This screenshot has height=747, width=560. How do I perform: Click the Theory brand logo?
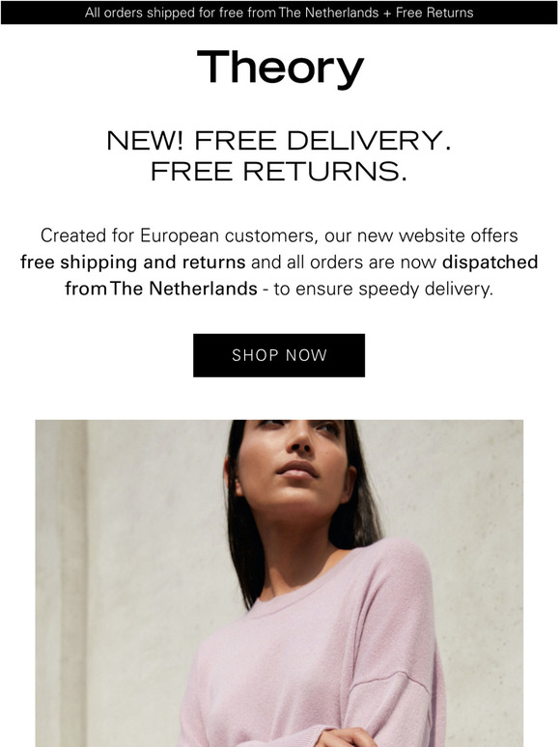(x=280, y=69)
